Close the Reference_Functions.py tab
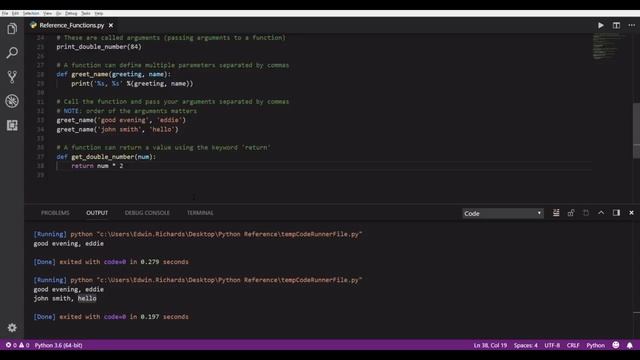Image resolution: width=640 pixels, height=360 pixels. pos(111,25)
